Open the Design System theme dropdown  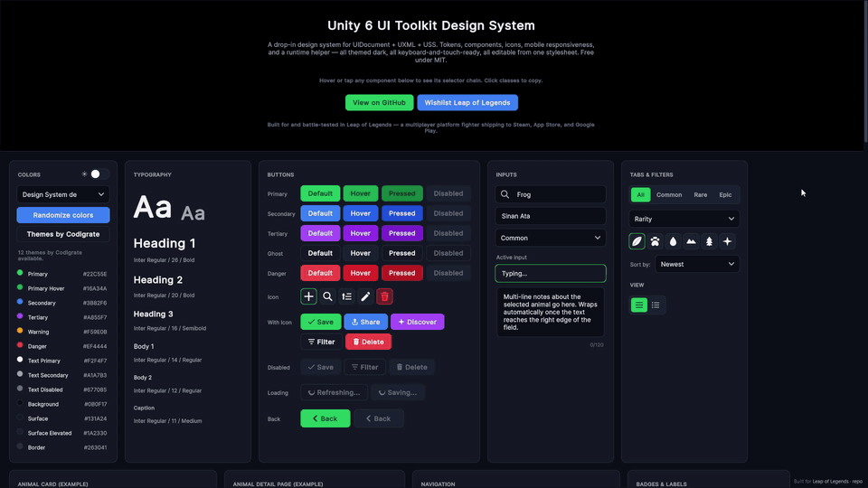coord(63,194)
